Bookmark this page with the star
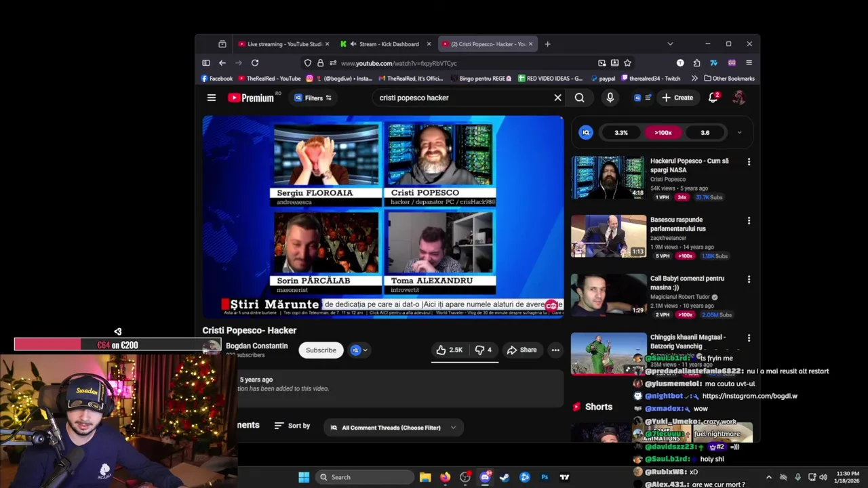Viewport: 868px width, 488px height. 627,63
